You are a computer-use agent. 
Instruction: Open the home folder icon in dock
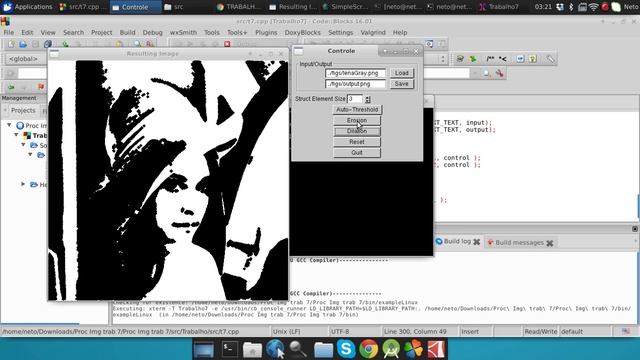pyautogui.click(x=252, y=349)
